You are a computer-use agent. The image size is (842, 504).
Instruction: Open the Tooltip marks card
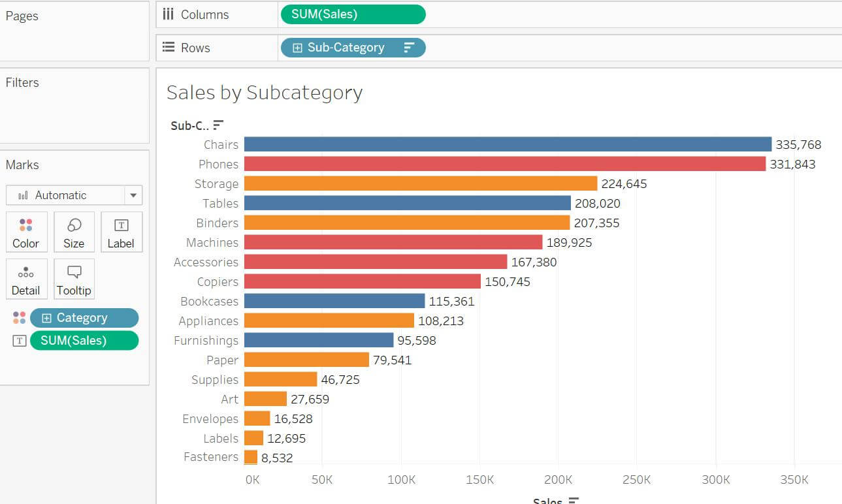[x=74, y=279]
